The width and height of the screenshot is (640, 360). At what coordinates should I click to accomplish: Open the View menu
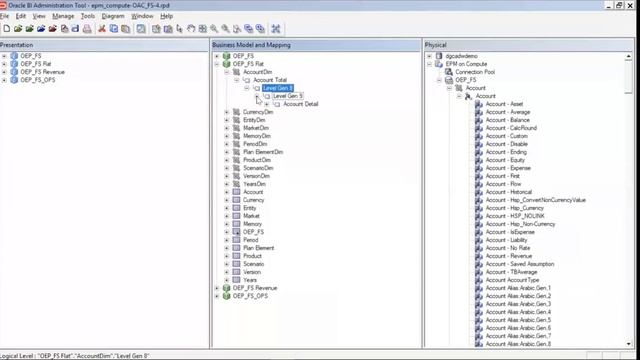click(x=39, y=16)
